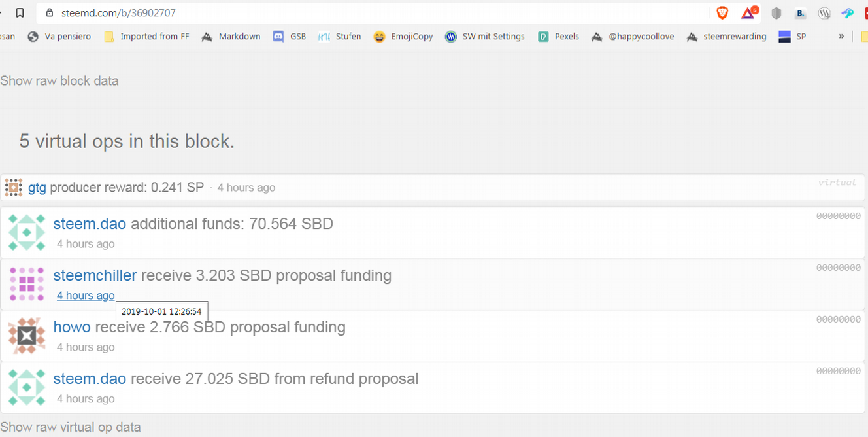Expand Show raw block data
Image resolution: width=868 pixels, height=437 pixels.
(59, 81)
